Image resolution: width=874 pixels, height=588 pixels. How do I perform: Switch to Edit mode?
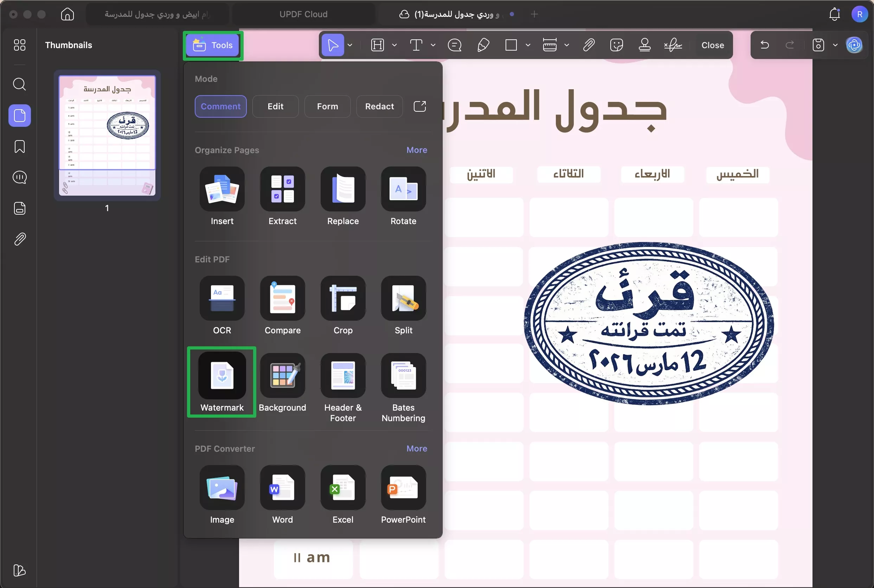point(275,106)
